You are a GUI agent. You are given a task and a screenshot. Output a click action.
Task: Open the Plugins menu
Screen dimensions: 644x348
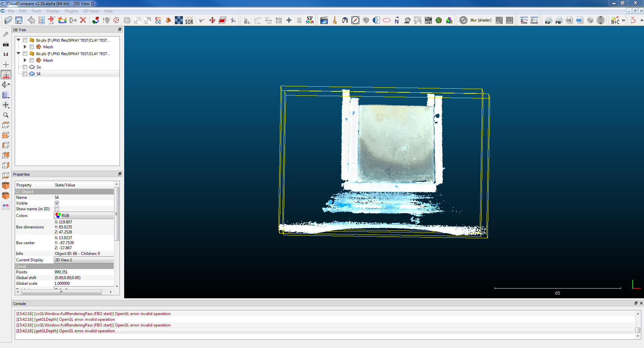71,11
